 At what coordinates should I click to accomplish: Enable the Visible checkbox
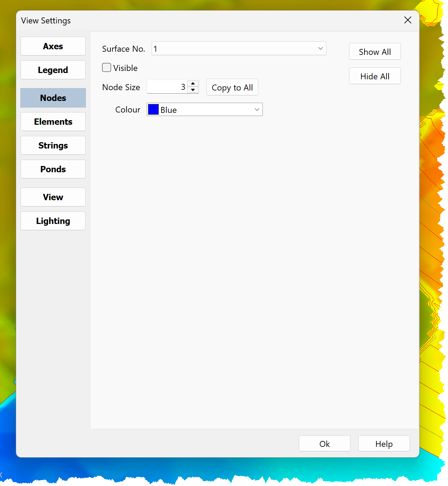[x=107, y=67]
